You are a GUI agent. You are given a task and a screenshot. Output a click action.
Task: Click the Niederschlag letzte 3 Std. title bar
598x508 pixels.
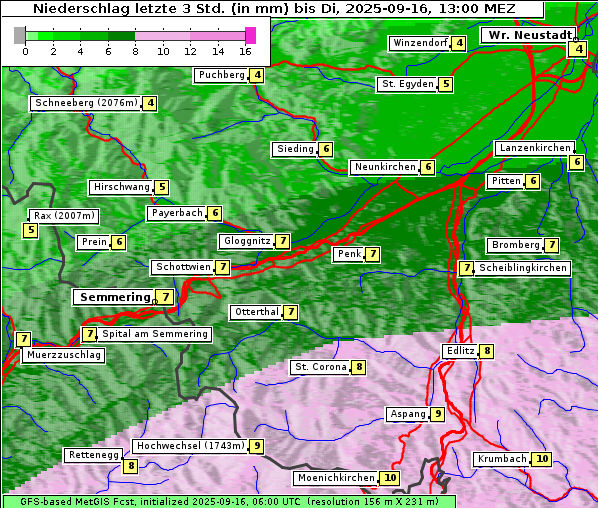point(273,9)
